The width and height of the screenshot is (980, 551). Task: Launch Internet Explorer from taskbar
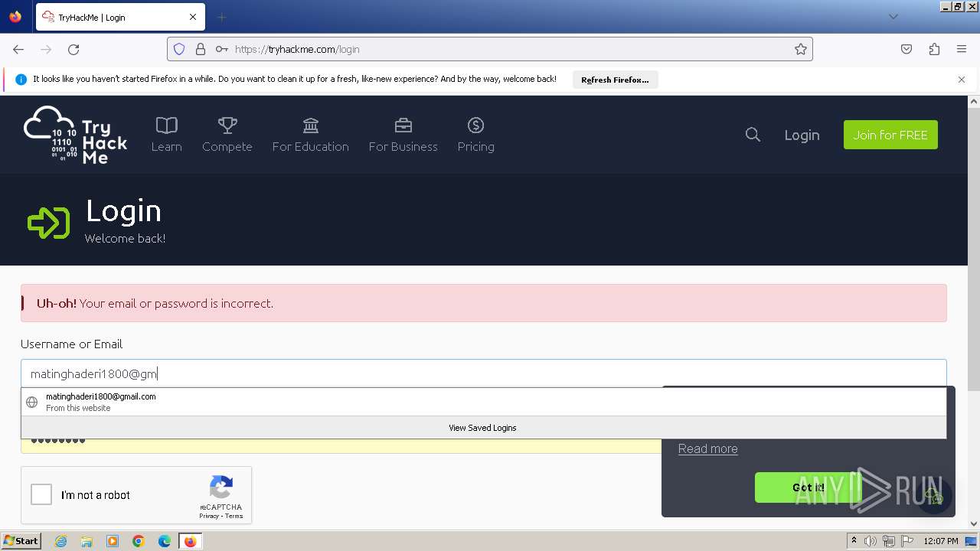point(60,541)
